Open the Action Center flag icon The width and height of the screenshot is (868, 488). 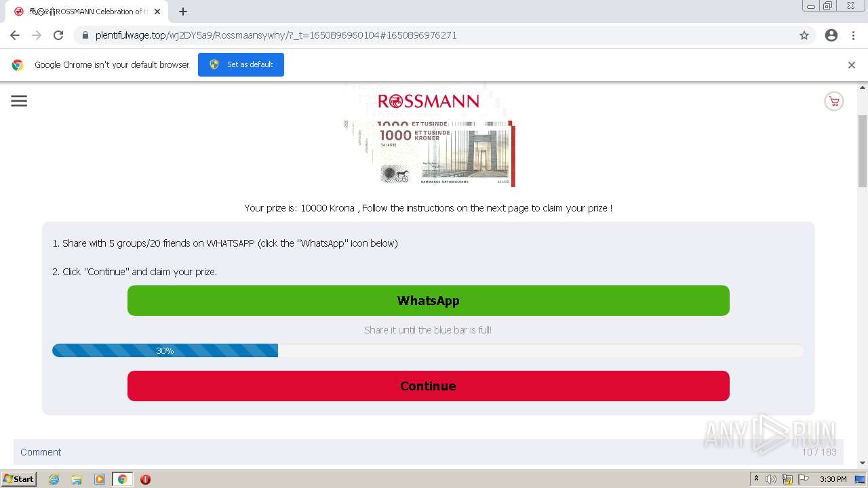click(x=804, y=479)
